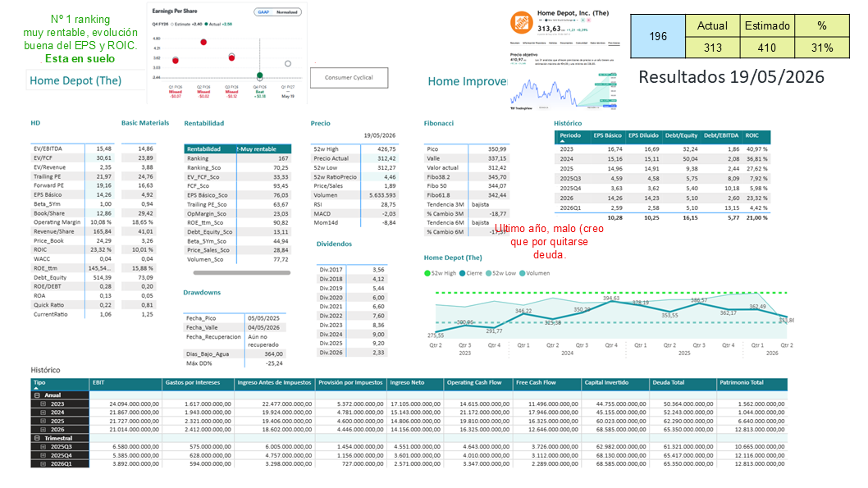Sort by ROIC column in Histórico
The width and height of the screenshot is (868, 488).
click(756, 136)
